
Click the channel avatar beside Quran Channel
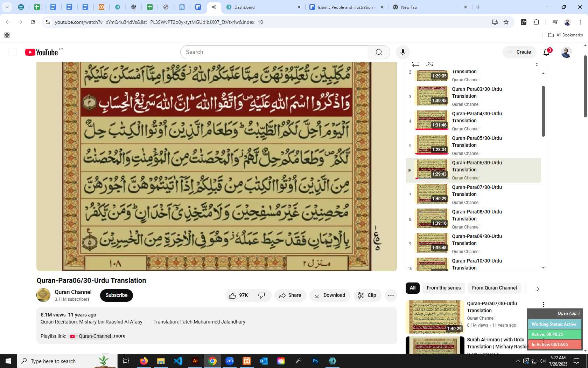(43, 295)
